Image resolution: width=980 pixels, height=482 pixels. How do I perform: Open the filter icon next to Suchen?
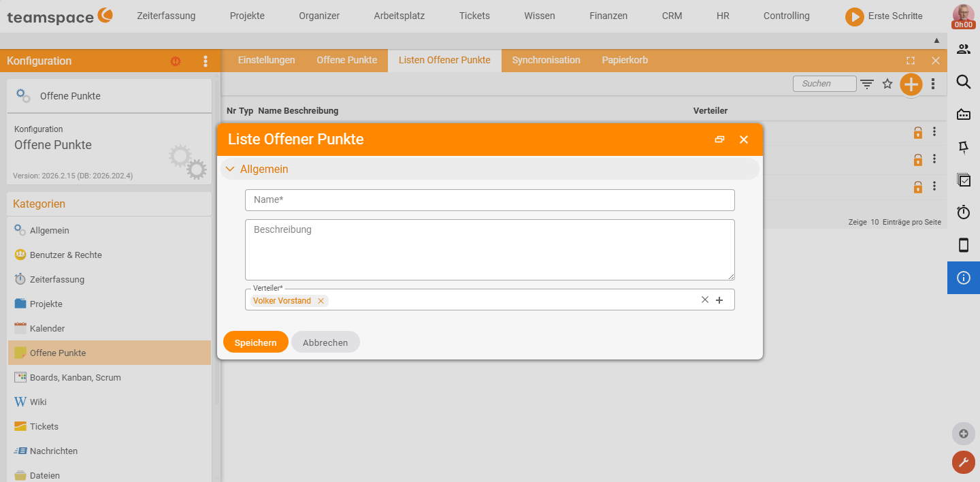[x=867, y=84]
